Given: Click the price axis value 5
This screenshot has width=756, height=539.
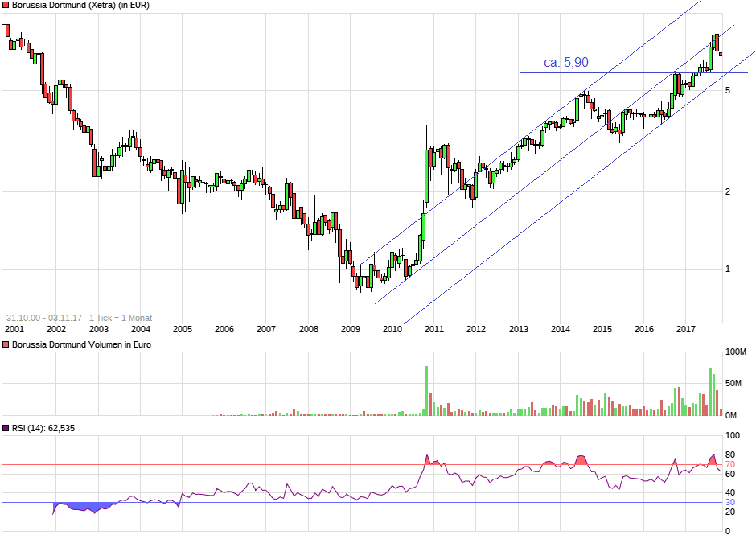Looking at the screenshot, I should (x=728, y=91).
